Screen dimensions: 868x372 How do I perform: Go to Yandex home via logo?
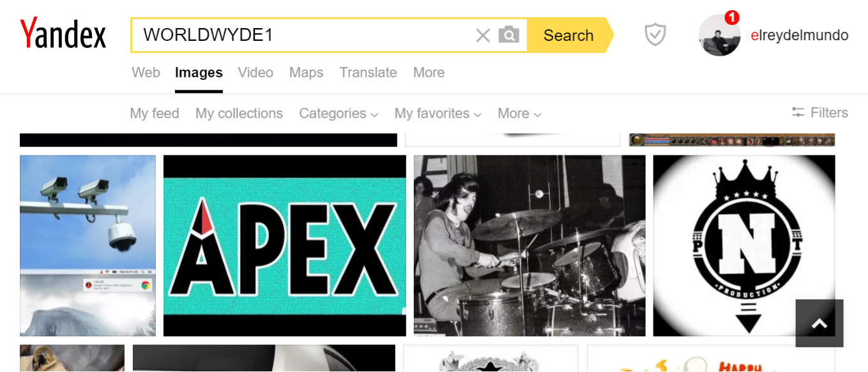(x=63, y=34)
